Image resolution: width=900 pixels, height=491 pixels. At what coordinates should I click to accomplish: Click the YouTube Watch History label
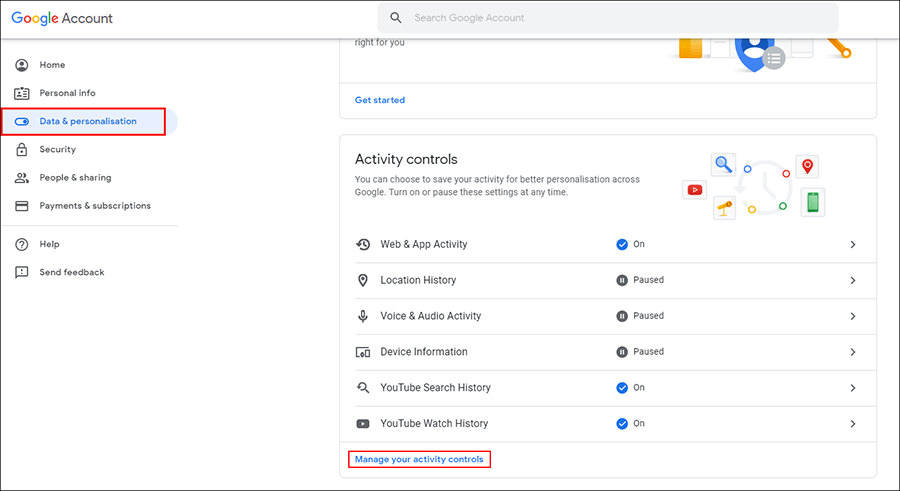pos(434,423)
